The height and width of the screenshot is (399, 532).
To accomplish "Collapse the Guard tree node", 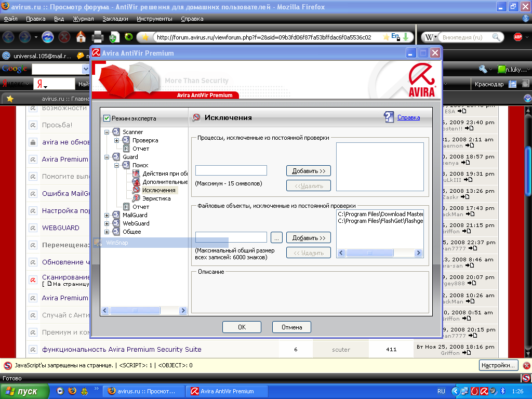I will [x=107, y=157].
